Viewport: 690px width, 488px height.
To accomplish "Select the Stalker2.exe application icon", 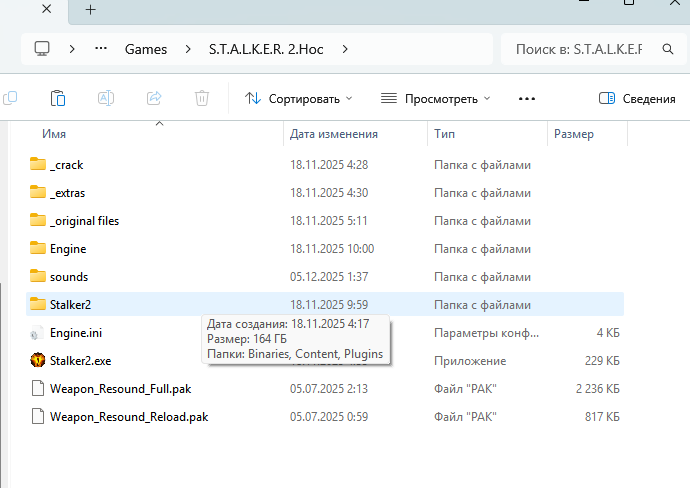I will pos(38,360).
